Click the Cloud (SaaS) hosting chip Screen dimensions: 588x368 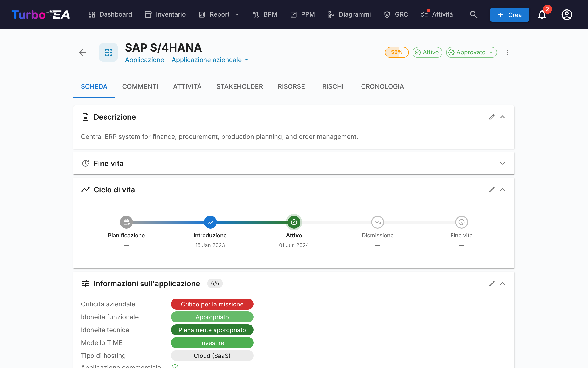(x=212, y=356)
